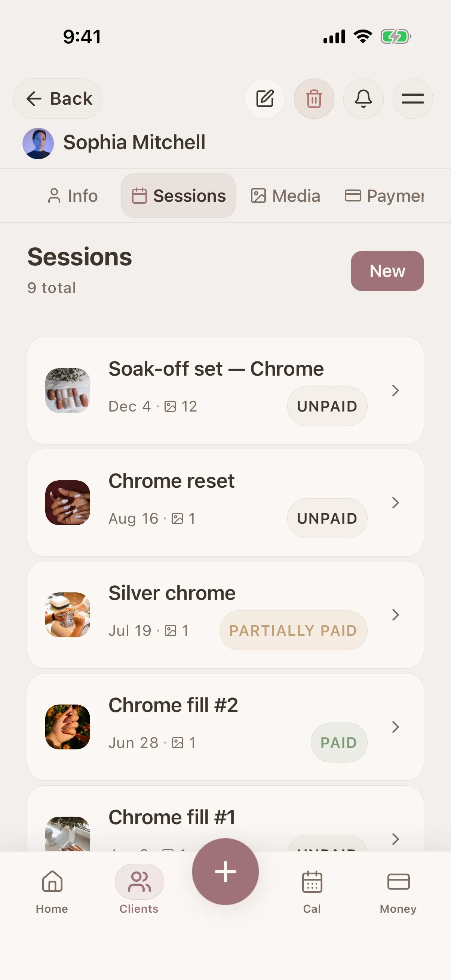Expand Chrome reset session chevron

click(x=395, y=503)
